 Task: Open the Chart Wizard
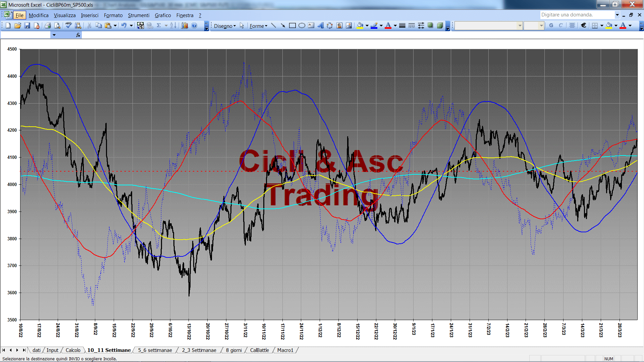click(184, 25)
